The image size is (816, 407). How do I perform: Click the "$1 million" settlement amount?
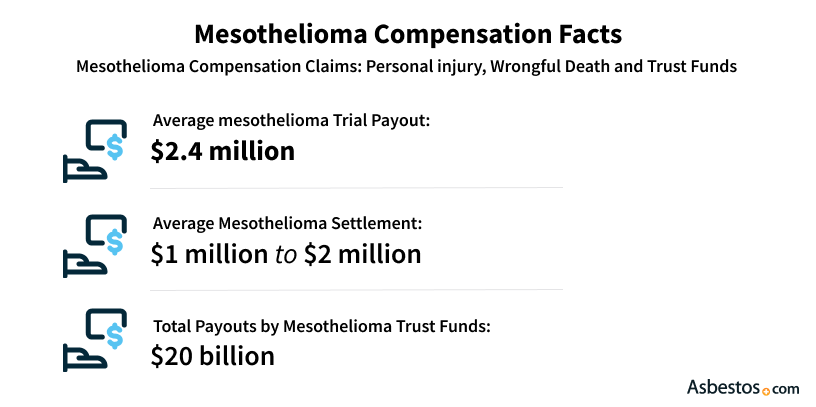[205, 254]
